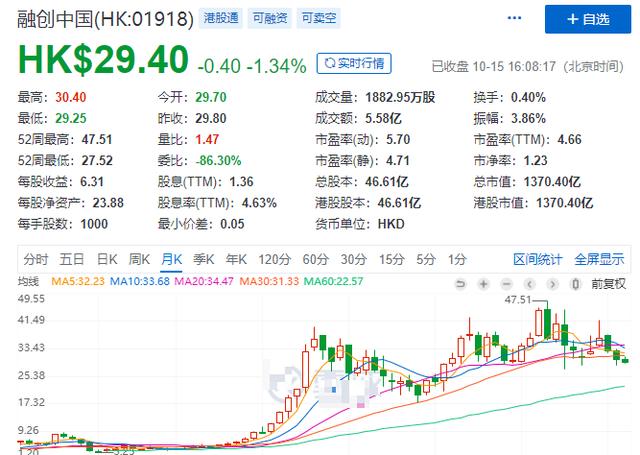Click the MA30:31.33 indicator label
Screen dimensions: 640x455
[269, 282]
